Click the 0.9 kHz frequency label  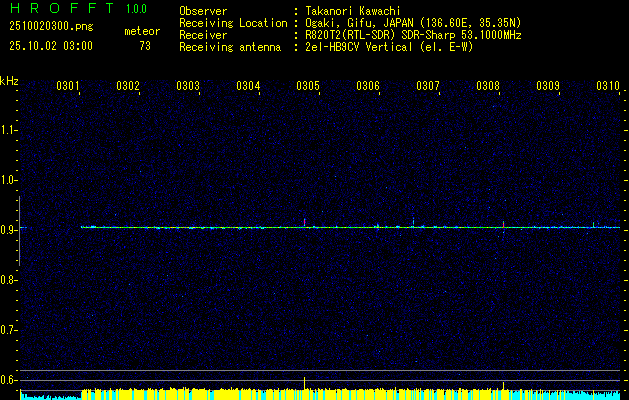[x=9, y=230]
